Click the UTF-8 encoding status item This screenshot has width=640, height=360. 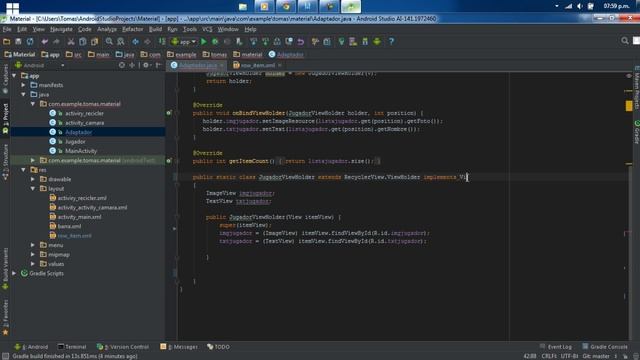[x=569, y=356]
